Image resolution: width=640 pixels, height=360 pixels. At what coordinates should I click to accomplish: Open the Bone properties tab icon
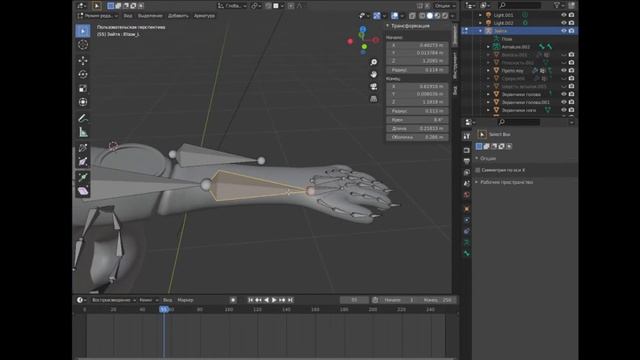467,253
